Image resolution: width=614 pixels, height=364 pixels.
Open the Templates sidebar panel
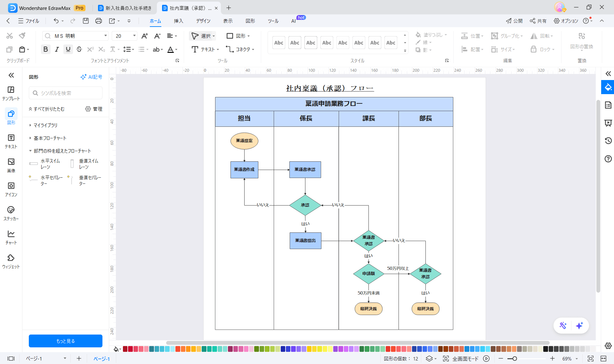click(11, 93)
